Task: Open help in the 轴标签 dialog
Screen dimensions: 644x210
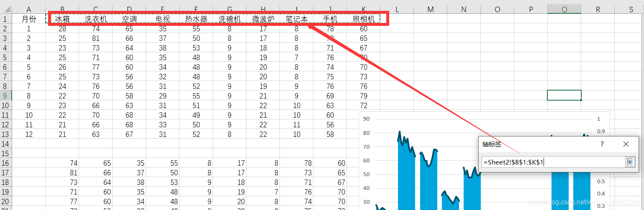Action: tap(602, 144)
